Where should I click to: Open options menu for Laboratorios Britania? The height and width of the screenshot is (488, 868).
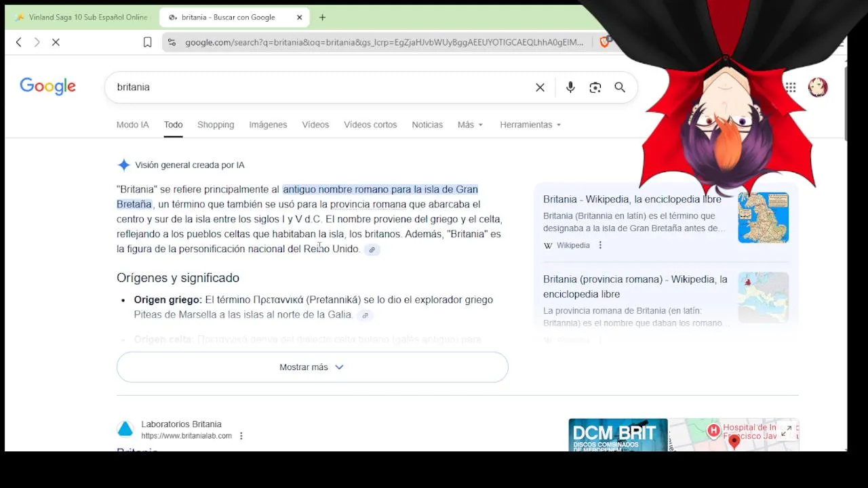(241, 436)
